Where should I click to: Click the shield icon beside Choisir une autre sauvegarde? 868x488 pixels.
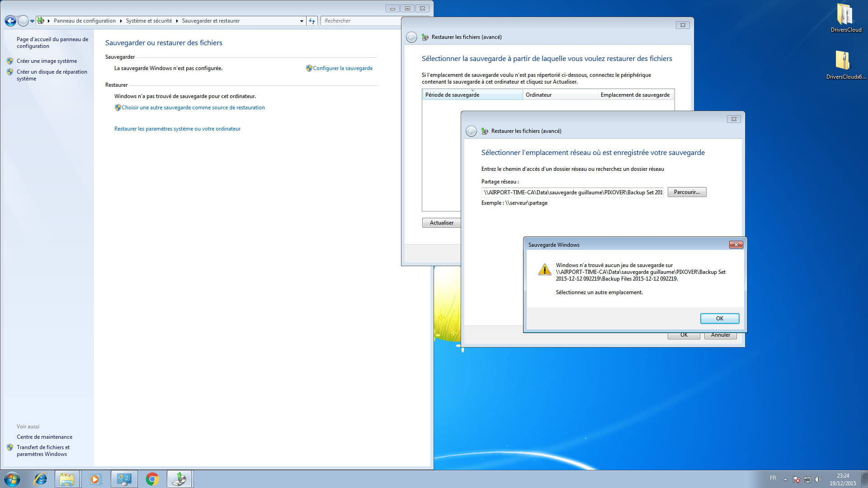(118, 108)
